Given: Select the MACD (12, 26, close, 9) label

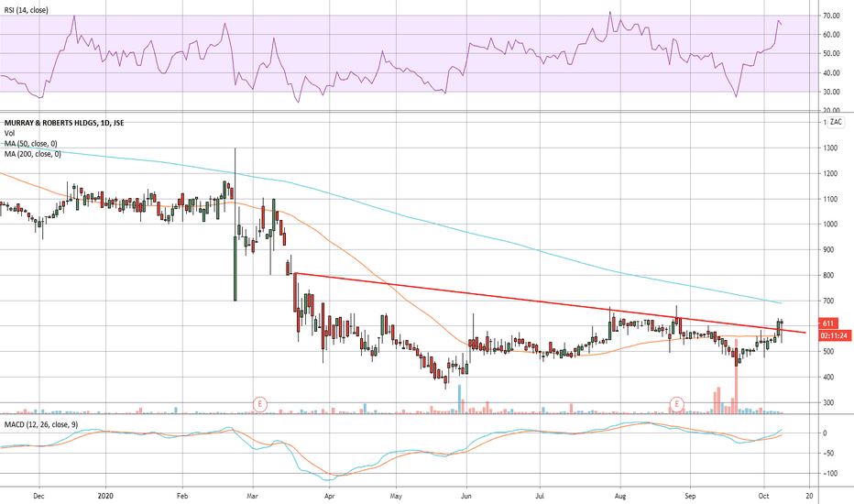Looking at the screenshot, I should 41,424.
